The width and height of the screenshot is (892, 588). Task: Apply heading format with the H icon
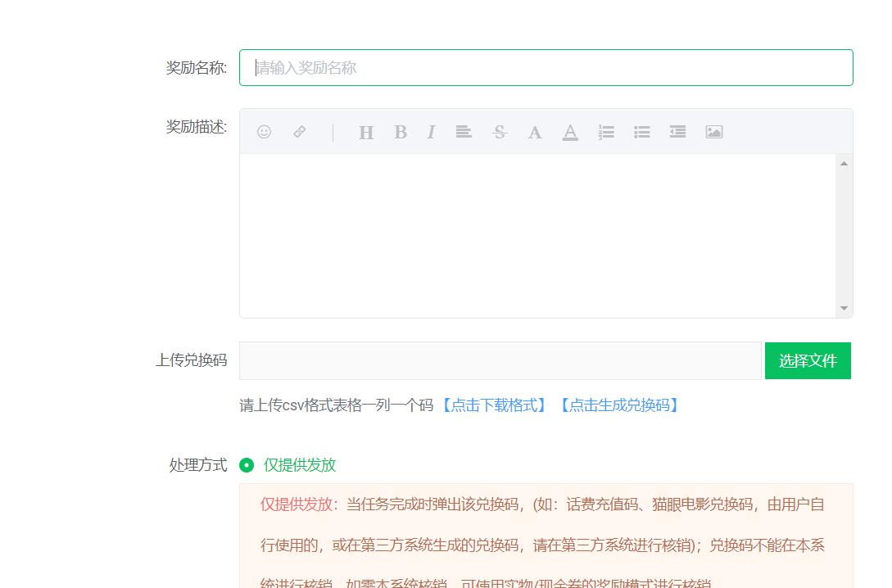(366, 133)
